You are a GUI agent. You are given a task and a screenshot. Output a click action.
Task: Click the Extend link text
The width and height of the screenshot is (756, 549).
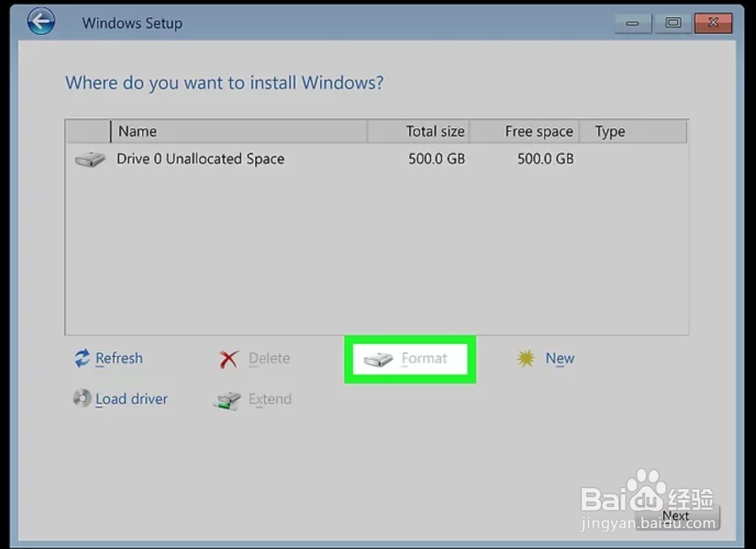pos(270,399)
